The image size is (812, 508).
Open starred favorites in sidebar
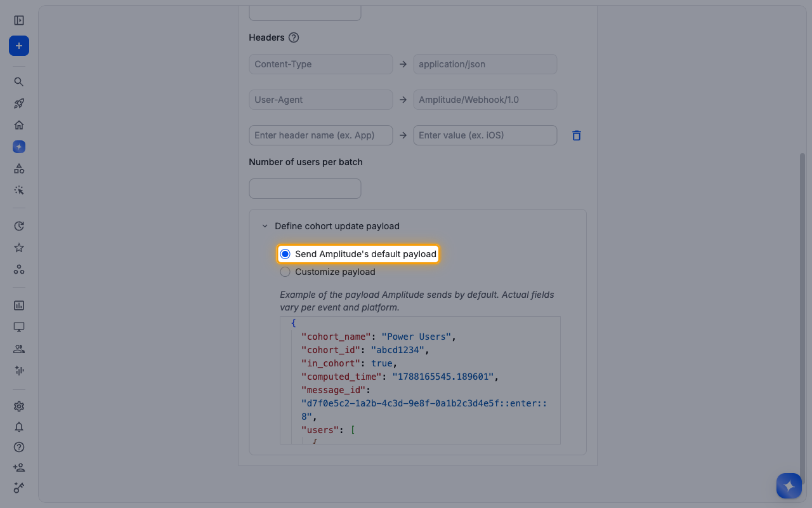coord(19,248)
